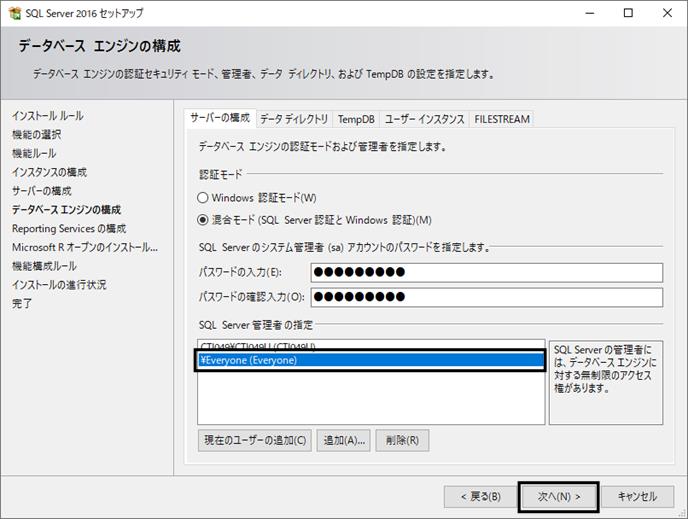This screenshot has width=688, height=519.
Task: Go to next step with 次へ(N)
Action: (559, 497)
